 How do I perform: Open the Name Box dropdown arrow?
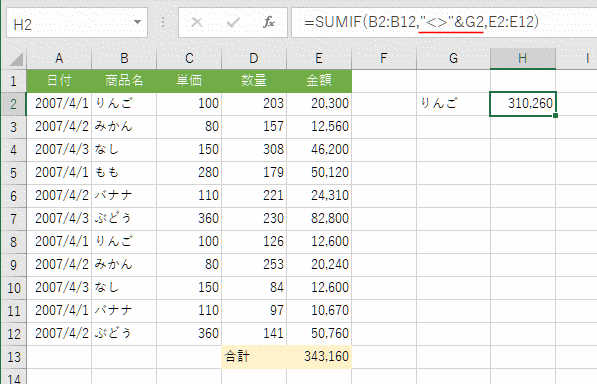click(x=137, y=22)
